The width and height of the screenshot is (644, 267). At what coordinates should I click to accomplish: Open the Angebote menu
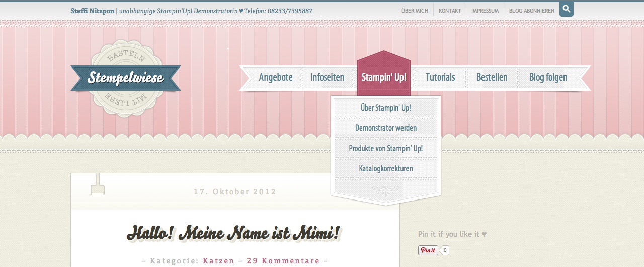[276, 78]
